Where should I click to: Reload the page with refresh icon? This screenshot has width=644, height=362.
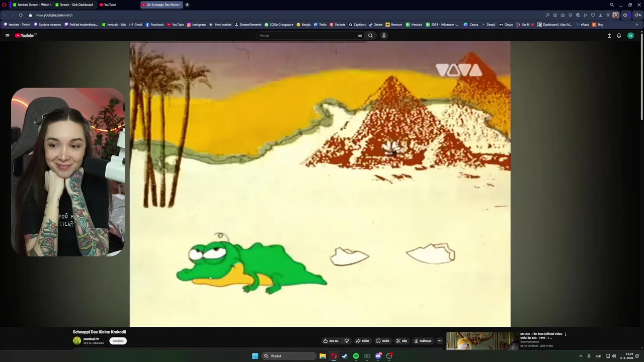click(21, 15)
